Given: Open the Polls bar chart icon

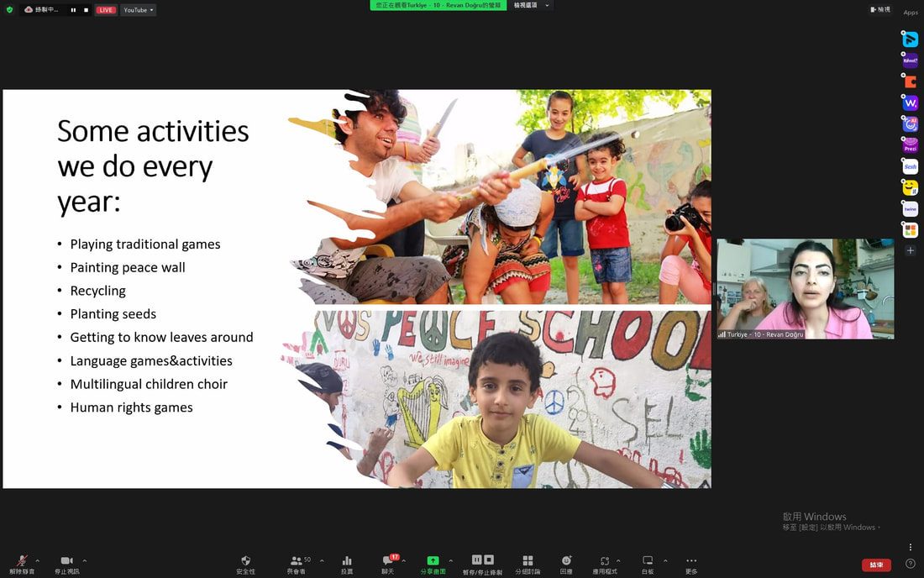Looking at the screenshot, I should (x=347, y=564).
